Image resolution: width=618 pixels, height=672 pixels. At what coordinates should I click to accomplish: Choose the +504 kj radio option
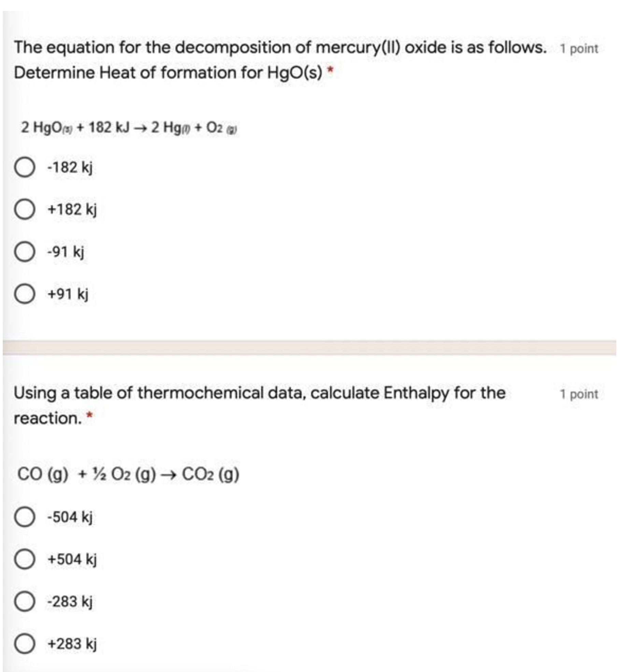25,559
